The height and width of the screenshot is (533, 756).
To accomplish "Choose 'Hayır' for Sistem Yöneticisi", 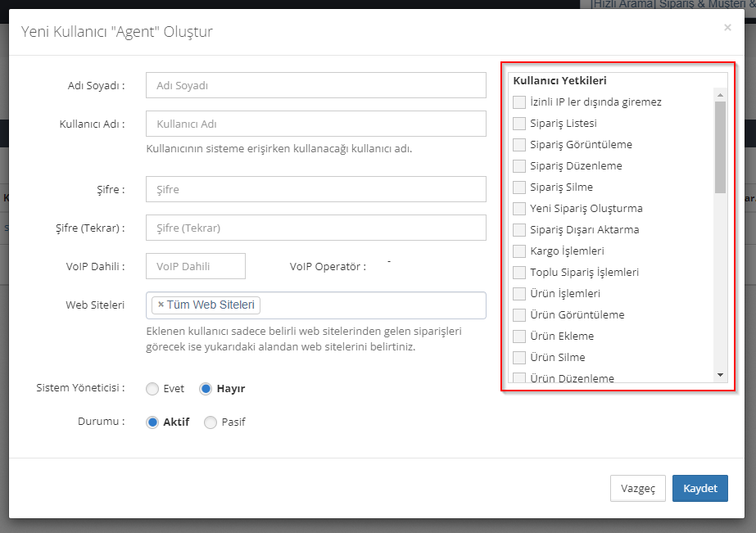I will pyautogui.click(x=206, y=389).
